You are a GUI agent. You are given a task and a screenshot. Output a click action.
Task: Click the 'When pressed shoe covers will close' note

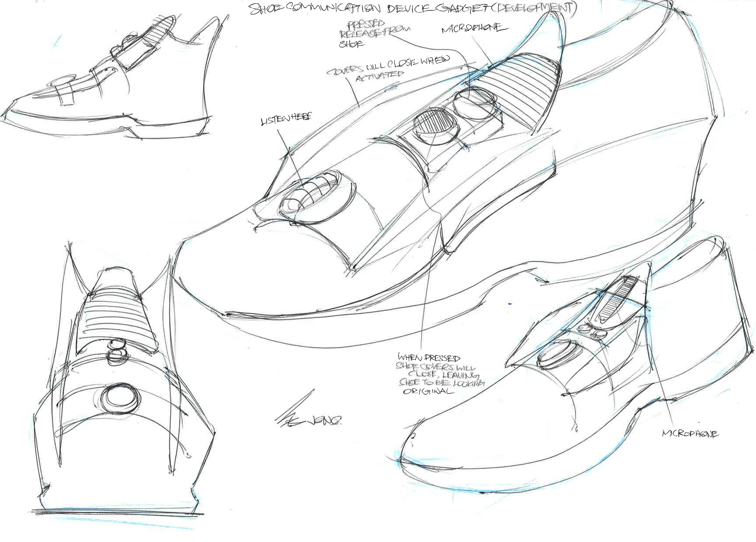(x=440, y=373)
